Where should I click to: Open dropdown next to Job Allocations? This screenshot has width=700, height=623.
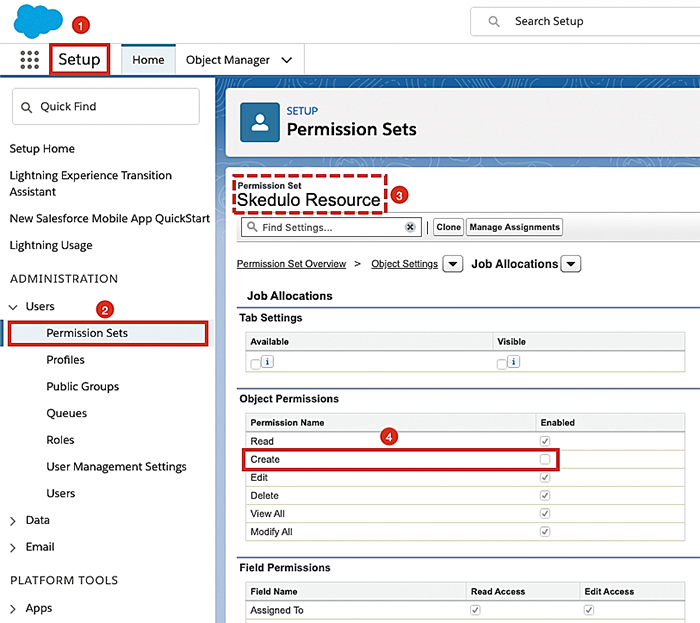(571, 264)
